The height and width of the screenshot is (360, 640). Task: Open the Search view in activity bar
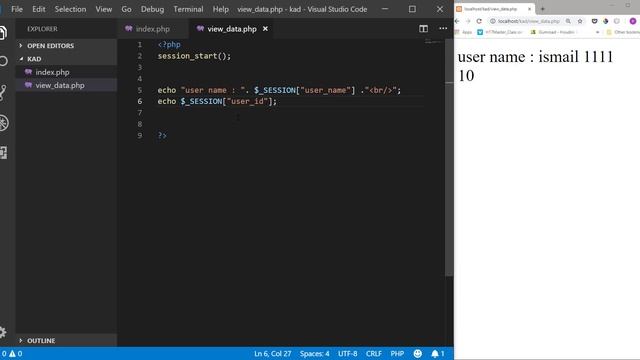(x=3, y=61)
